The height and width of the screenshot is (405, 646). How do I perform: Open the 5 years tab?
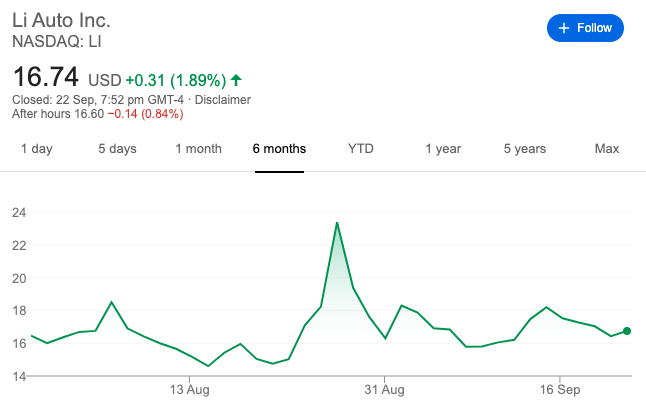525,149
